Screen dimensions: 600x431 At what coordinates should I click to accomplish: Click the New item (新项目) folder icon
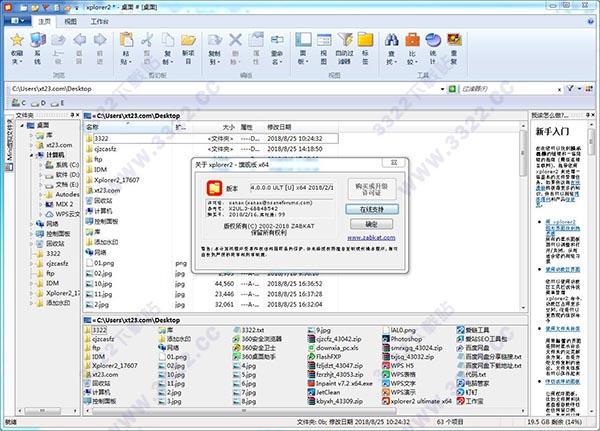pyautogui.click(x=188, y=48)
